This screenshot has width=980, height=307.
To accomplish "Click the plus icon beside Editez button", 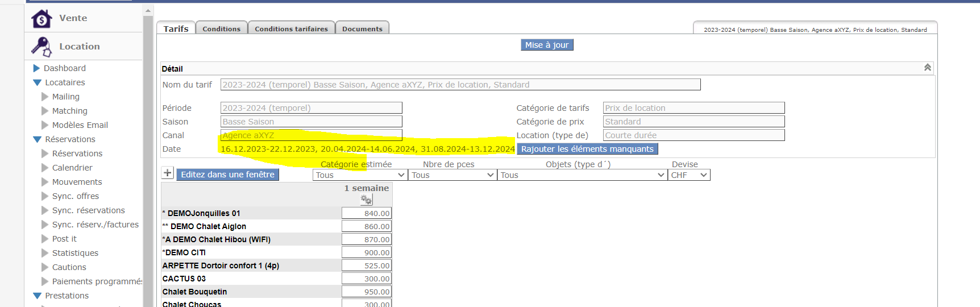I will tap(168, 173).
